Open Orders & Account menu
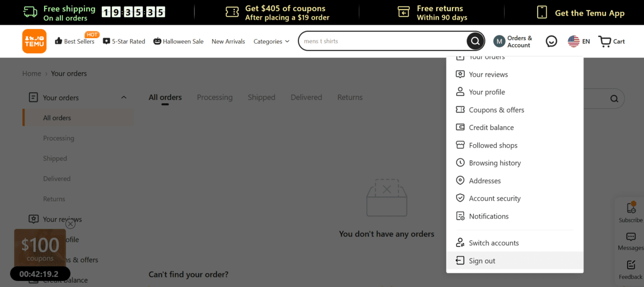 point(514,41)
